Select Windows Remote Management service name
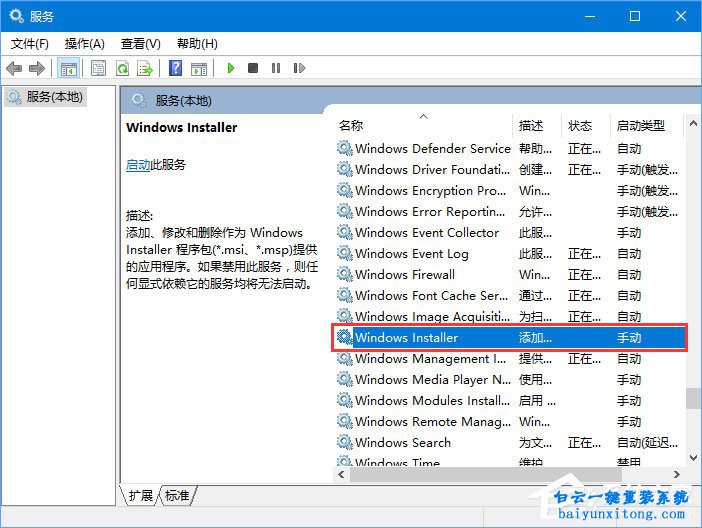 (x=432, y=421)
